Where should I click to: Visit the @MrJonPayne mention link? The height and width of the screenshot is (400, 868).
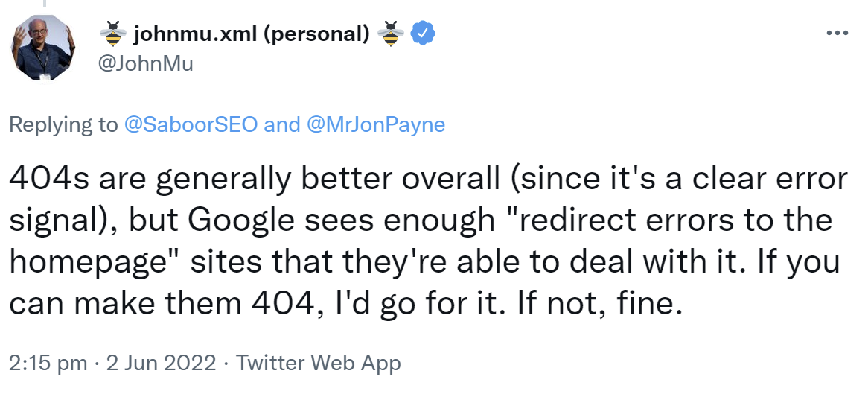[376, 124]
